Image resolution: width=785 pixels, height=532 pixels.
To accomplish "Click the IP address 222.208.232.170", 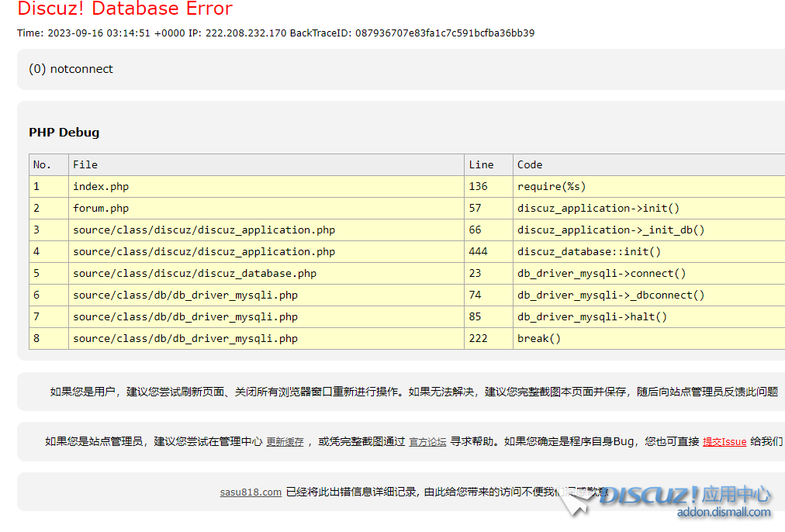I will (246, 33).
